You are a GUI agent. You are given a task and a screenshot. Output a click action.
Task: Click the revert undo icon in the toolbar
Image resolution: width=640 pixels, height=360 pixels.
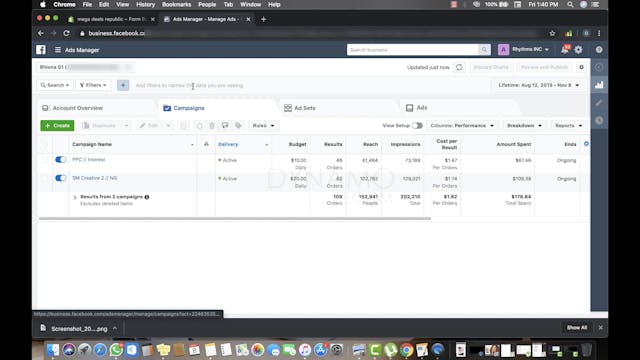point(199,126)
